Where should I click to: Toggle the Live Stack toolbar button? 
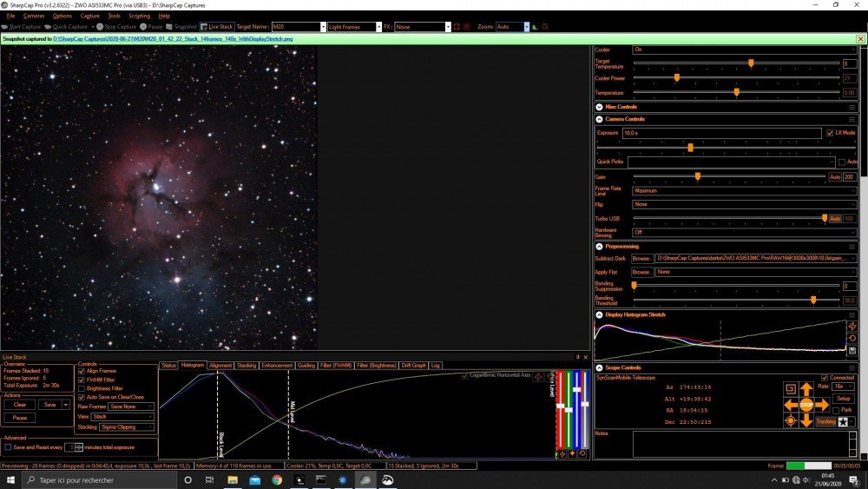tap(216, 27)
